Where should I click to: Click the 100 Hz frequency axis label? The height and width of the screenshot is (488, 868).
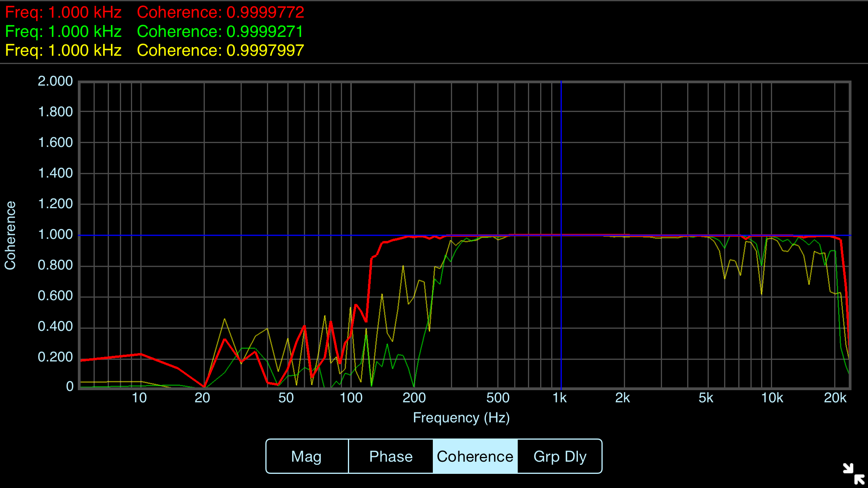click(351, 398)
